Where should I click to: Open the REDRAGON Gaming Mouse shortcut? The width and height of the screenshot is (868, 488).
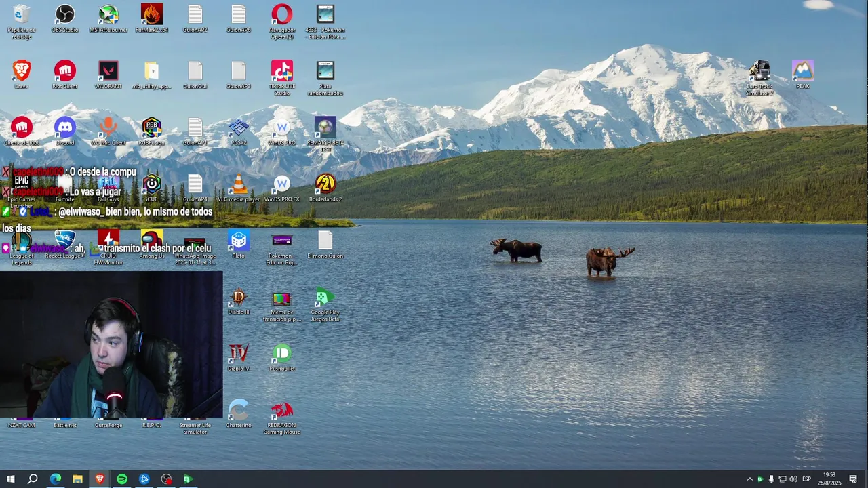tap(282, 417)
